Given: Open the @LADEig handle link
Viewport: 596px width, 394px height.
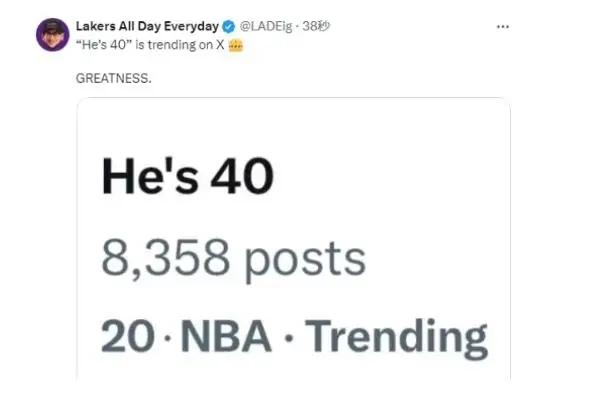Looking at the screenshot, I should point(266,26).
